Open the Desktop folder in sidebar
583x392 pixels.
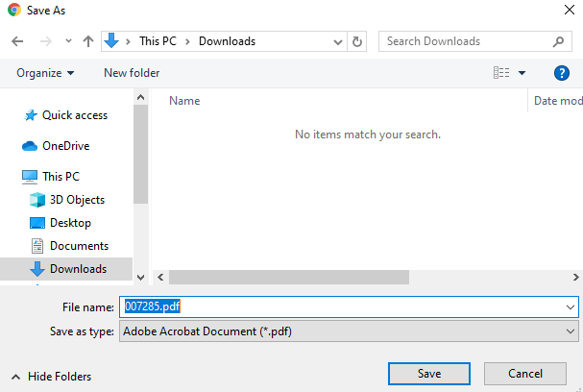point(70,223)
